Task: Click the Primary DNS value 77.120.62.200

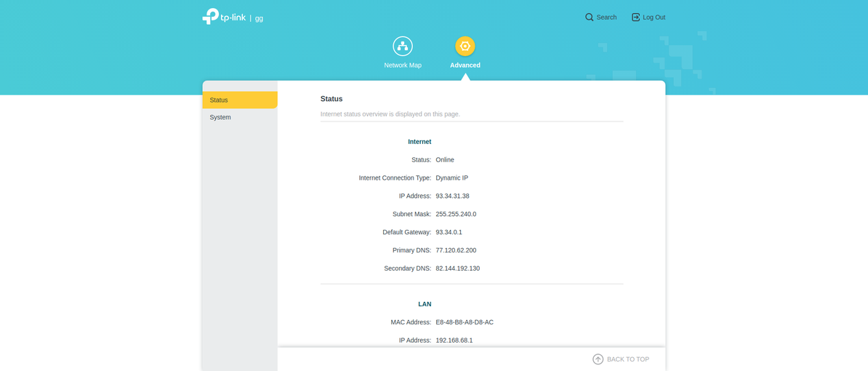Action: coord(456,250)
